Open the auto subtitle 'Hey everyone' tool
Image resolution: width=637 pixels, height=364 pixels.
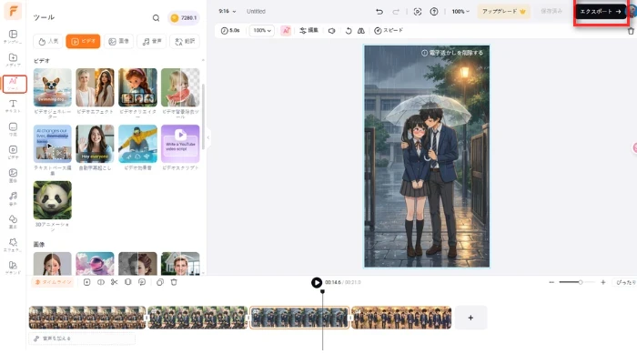click(95, 144)
